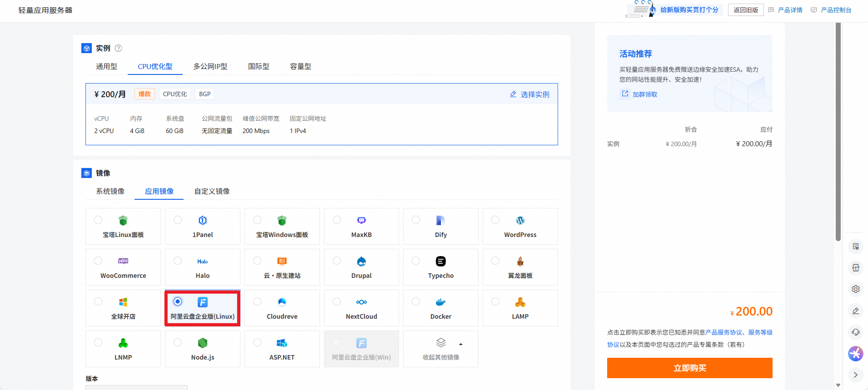Open the settings gear in right sidebar
The height and width of the screenshot is (390, 868).
[x=856, y=289]
